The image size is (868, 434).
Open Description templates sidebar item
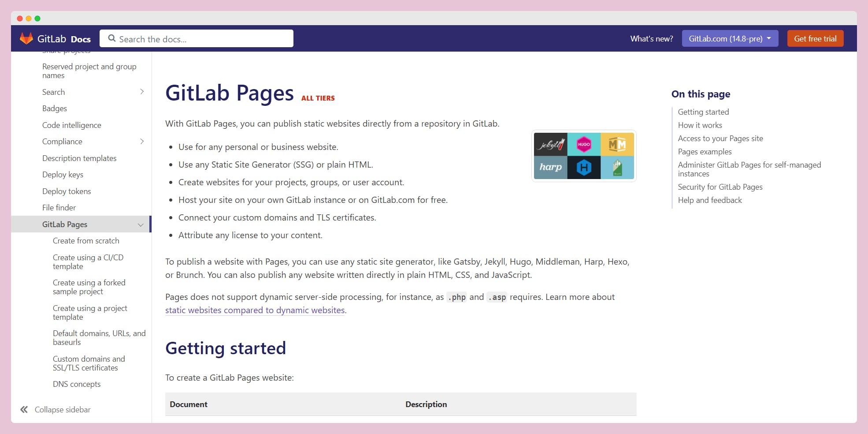79,158
